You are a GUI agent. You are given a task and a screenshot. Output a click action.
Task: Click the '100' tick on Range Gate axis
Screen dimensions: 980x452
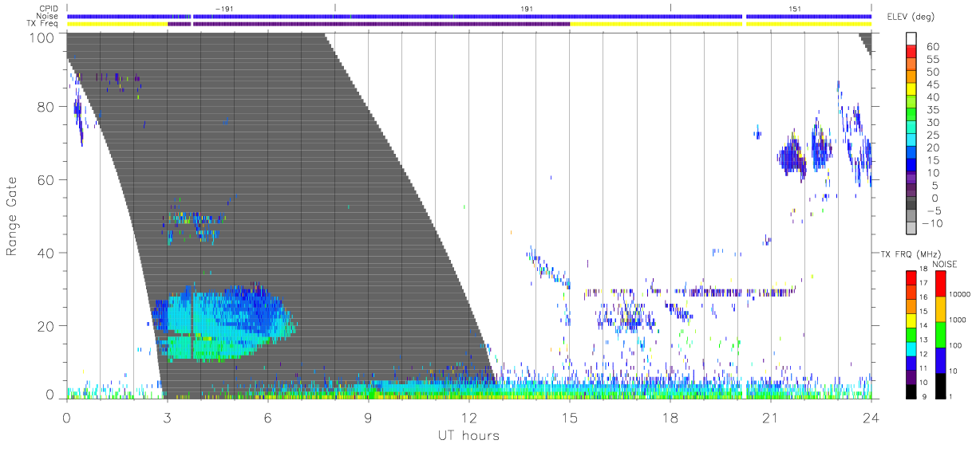42,37
